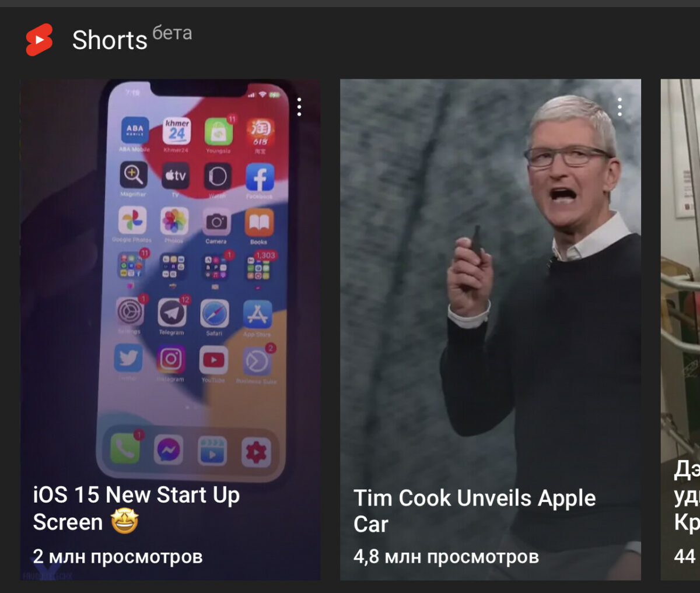Open three-dot menu on Tim Cook short
Image resolution: width=700 pixels, height=593 pixels.
pos(619,107)
